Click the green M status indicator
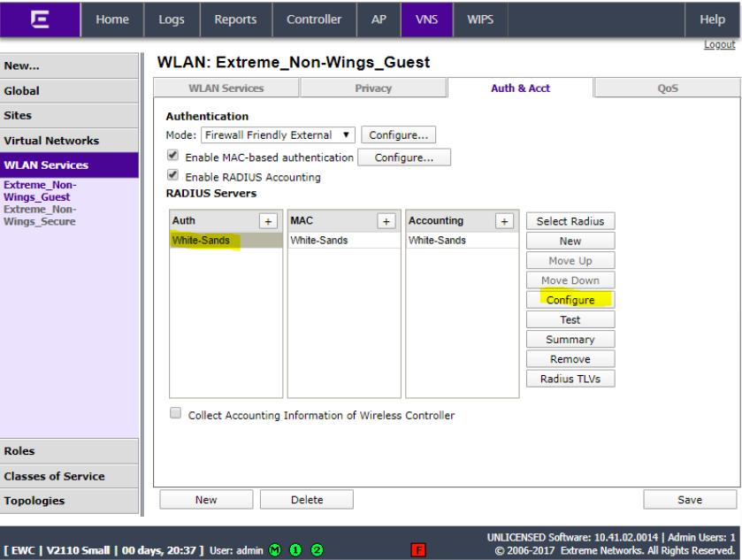 tap(275, 550)
